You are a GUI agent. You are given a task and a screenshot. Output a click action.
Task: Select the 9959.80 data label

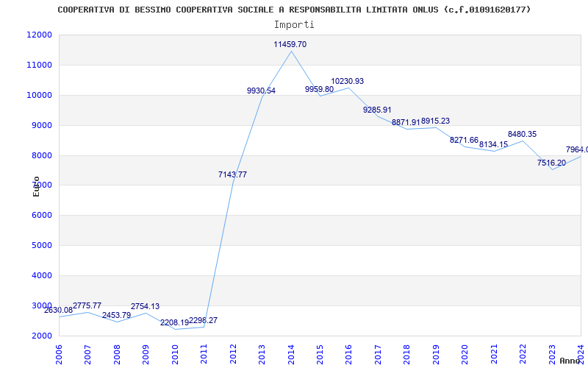(319, 89)
